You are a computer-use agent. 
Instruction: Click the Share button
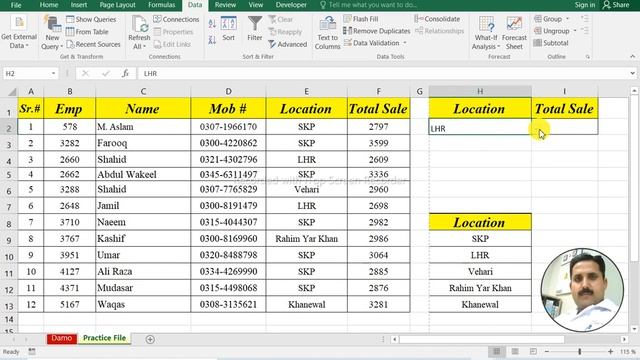(x=616, y=5)
